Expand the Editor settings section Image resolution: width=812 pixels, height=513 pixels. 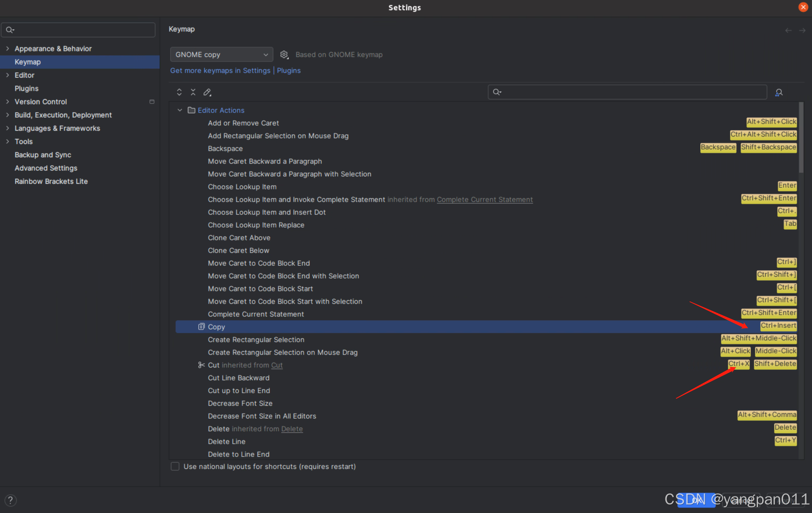[x=7, y=75]
